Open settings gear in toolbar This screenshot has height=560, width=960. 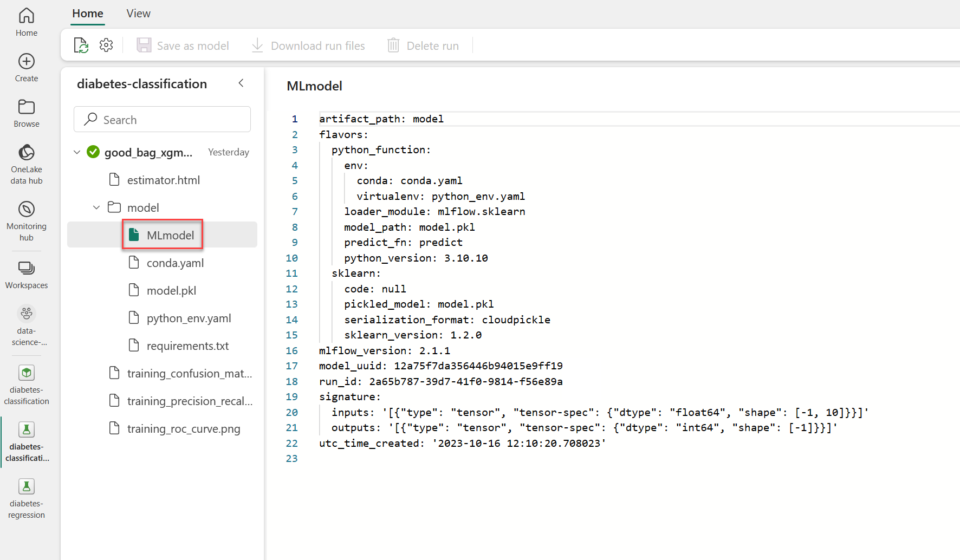coord(106,45)
